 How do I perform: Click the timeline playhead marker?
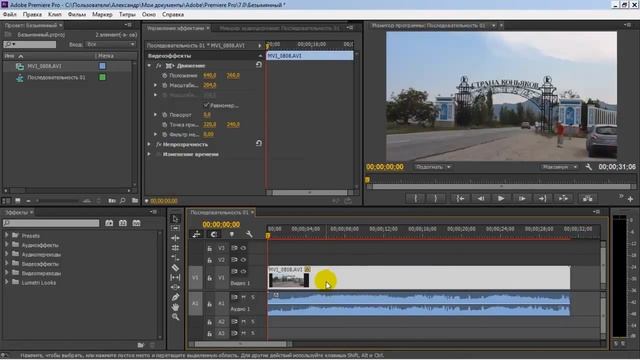[x=268, y=236]
